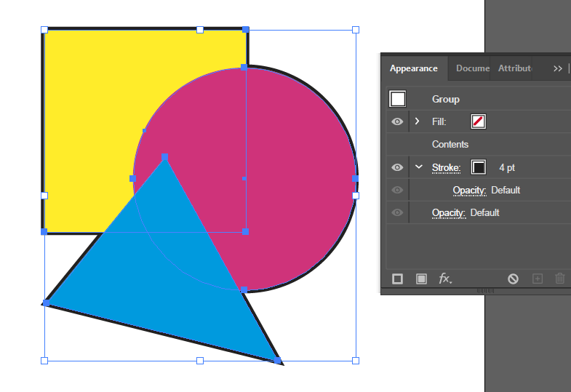
Task: Click the Clear Appearance icon
Action: tap(513, 279)
